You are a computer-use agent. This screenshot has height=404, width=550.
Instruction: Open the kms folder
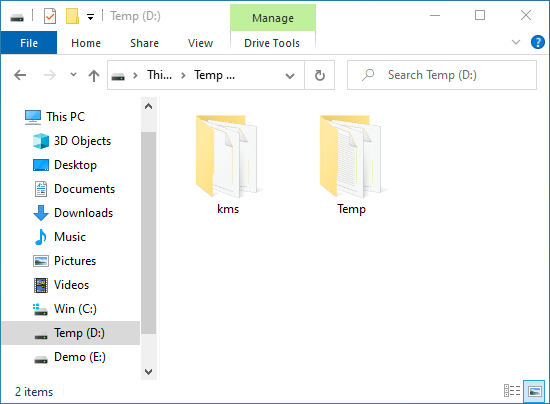(228, 164)
